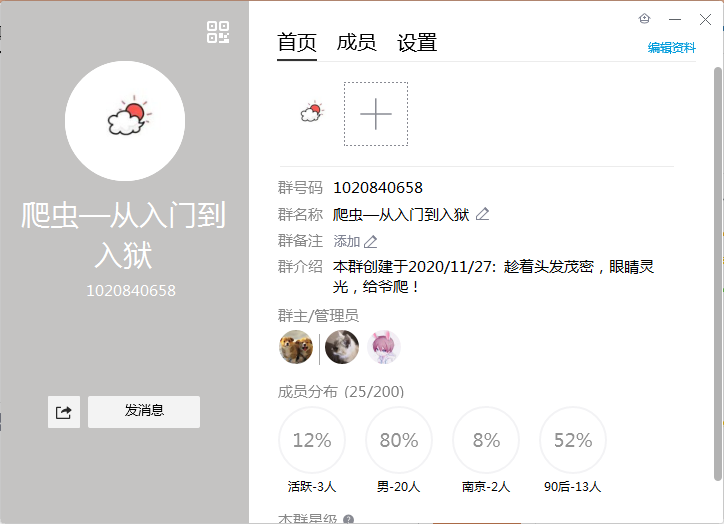Click 添加 to add group remark
The image size is (724, 524).
(x=347, y=241)
